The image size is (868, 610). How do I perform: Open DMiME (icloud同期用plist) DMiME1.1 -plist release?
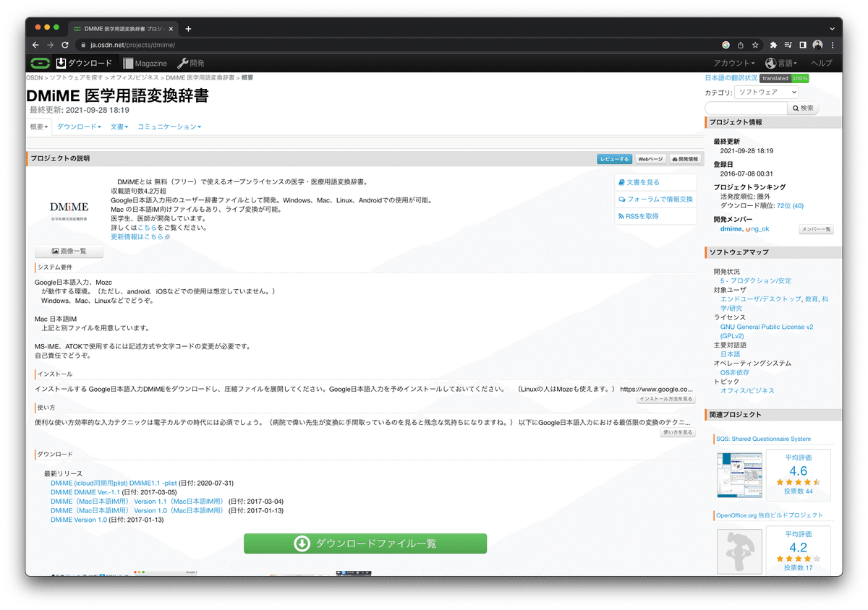click(114, 483)
